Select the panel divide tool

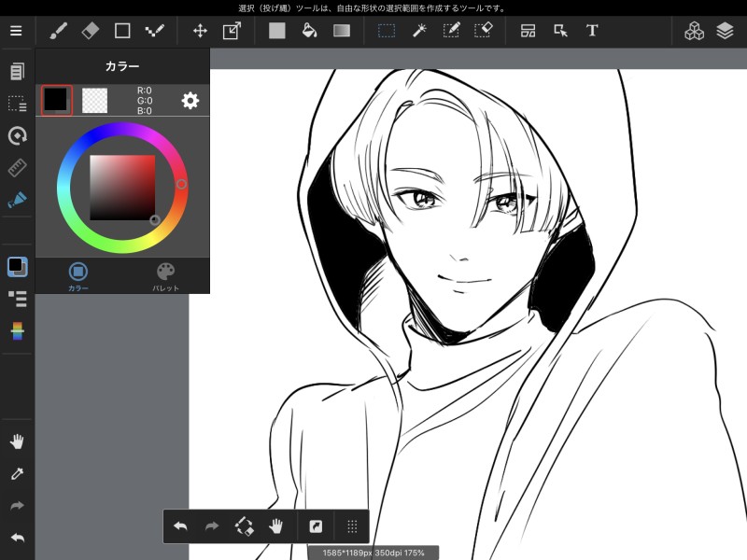(x=528, y=31)
